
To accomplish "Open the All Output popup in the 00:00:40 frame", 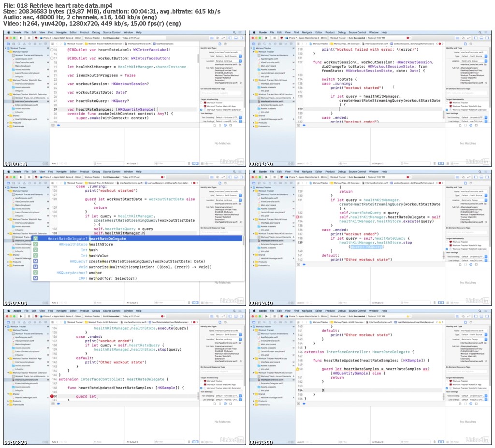I will click(x=132, y=163).
